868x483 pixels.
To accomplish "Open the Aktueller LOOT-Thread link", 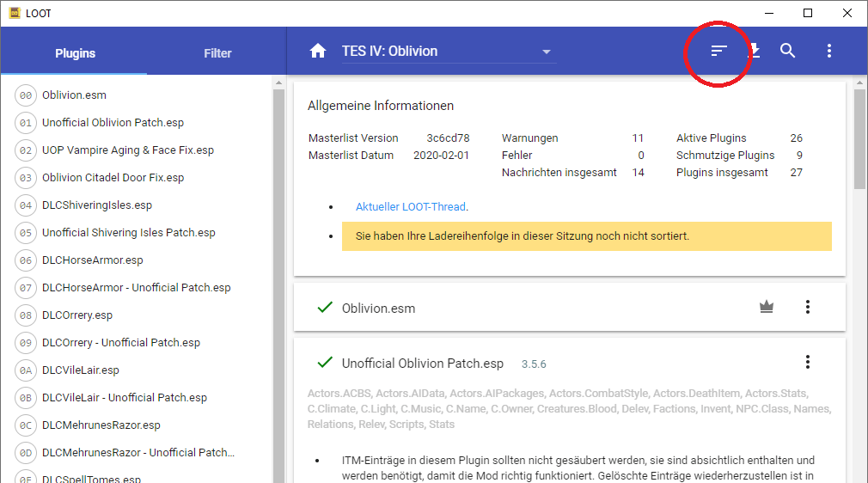I will coord(411,207).
